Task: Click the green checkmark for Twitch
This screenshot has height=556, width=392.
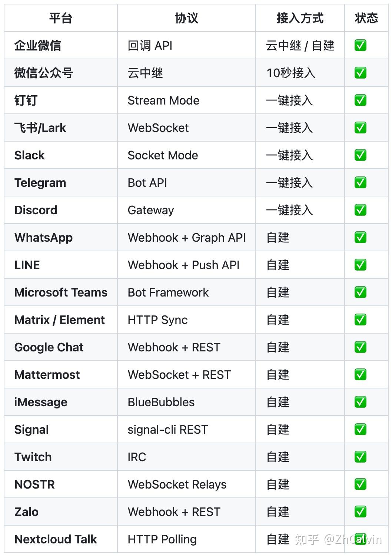Action: coord(360,457)
